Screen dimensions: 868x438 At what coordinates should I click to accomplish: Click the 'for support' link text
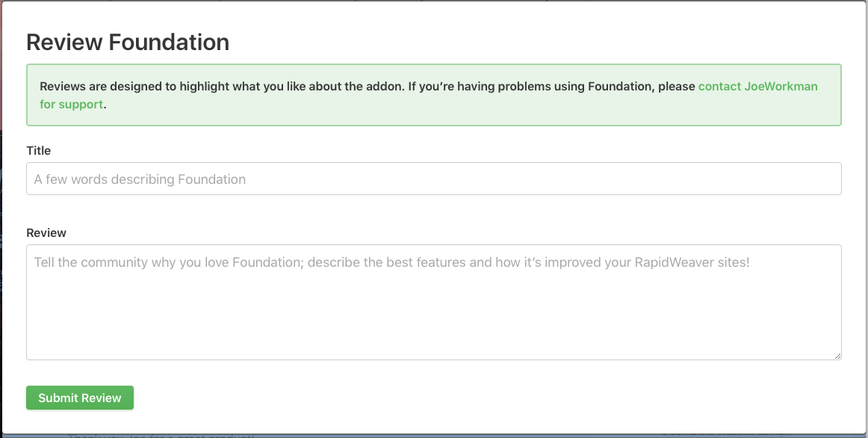pyautogui.click(x=71, y=105)
